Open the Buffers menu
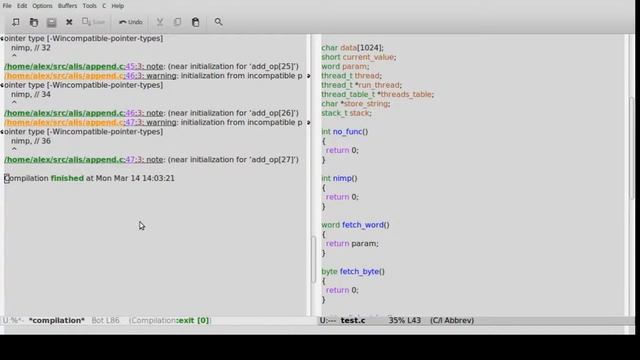The width and height of the screenshot is (640, 360). click(x=67, y=6)
